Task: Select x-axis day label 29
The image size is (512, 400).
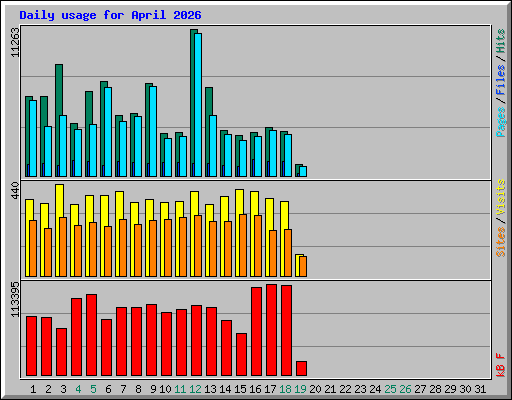Action: tap(450, 389)
